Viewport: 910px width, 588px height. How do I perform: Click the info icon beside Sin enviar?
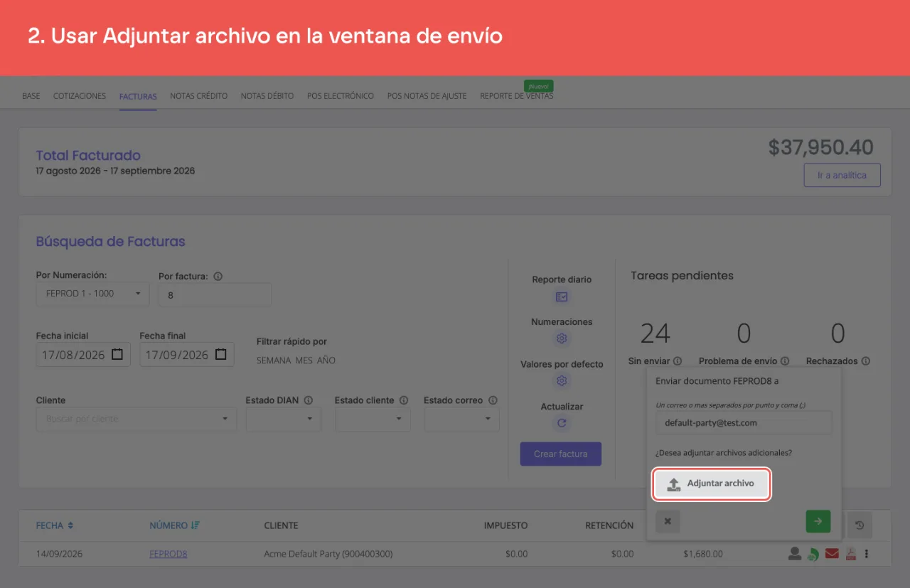[678, 361]
